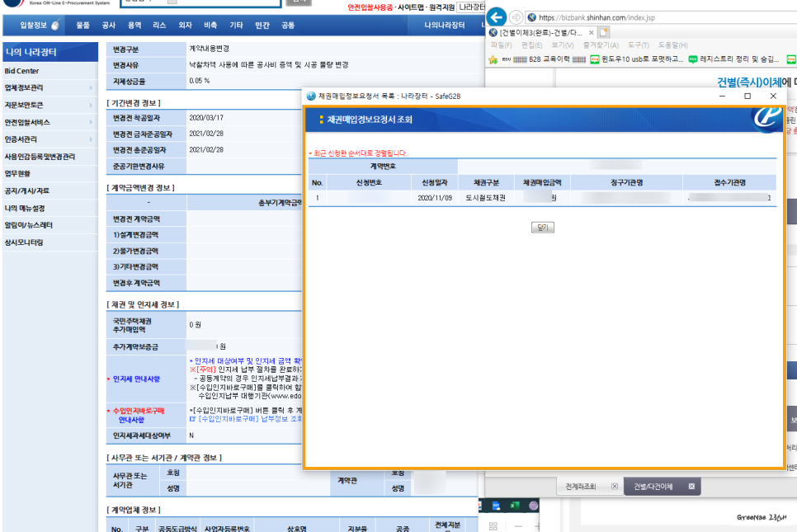The width and height of the screenshot is (797, 532).
Task: Open the 비축 navigation menu
Action: pyautogui.click(x=210, y=26)
